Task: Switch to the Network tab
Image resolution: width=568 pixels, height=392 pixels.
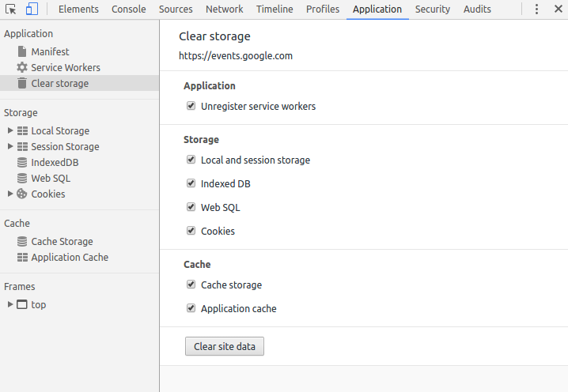Action: point(224,9)
